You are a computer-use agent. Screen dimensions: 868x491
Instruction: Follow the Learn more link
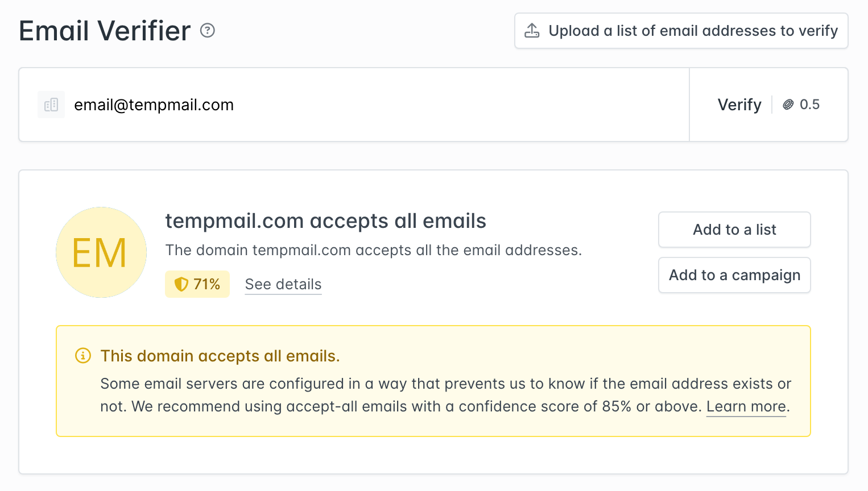pos(746,406)
